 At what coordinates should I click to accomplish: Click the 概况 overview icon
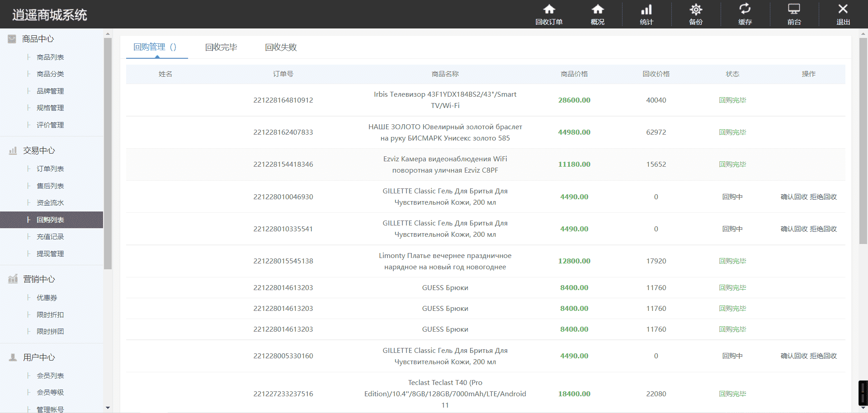598,9
